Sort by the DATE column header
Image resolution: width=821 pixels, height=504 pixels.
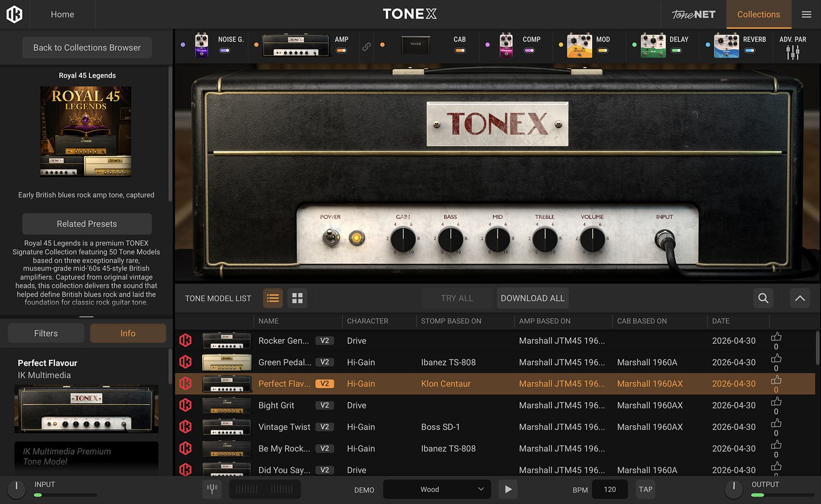click(x=721, y=321)
